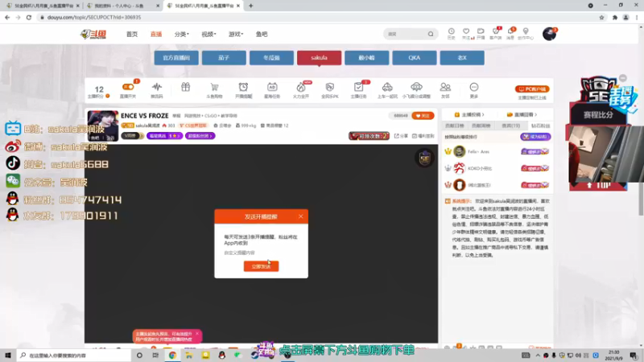The height and width of the screenshot is (362, 644).
Task: Toggle the 直播开关 live stream switch
Action: [128, 87]
